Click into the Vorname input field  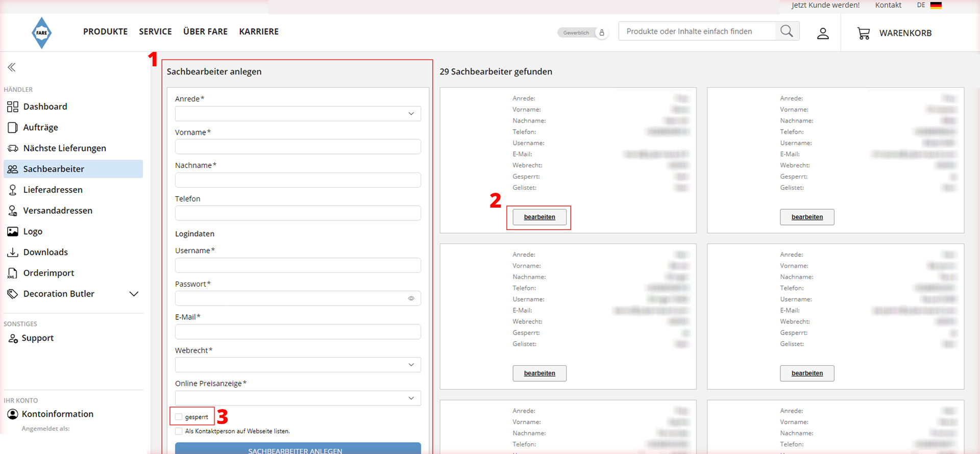pyautogui.click(x=298, y=147)
